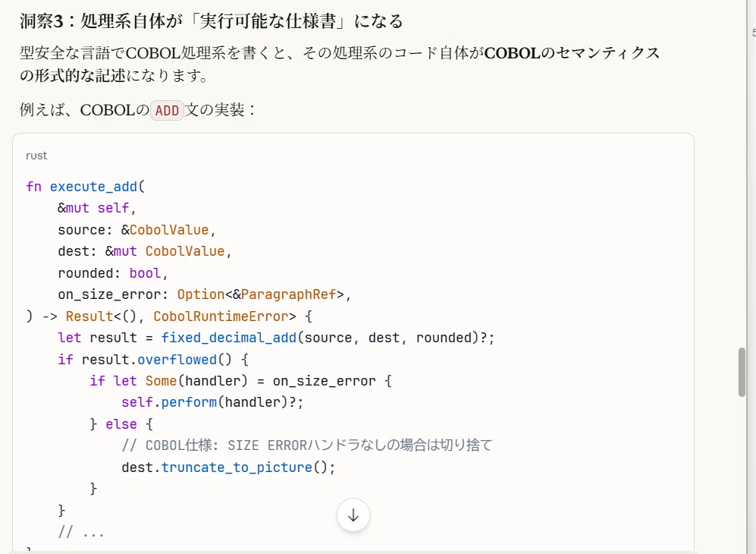
Task: Click the scroll-to-bottom arrow button
Action: tap(353, 515)
